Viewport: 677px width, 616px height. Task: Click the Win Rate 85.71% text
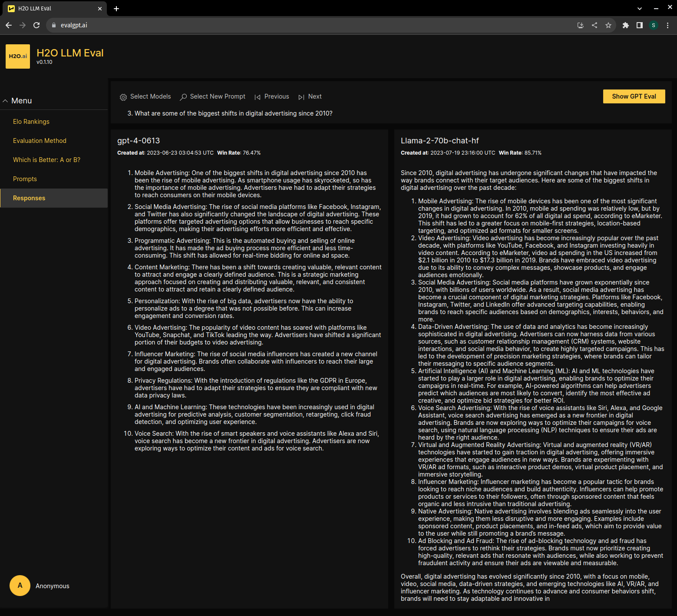(520, 153)
